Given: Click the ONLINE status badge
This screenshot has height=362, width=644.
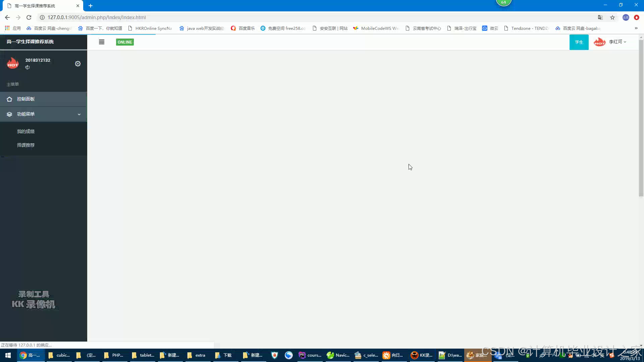Looking at the screenshot, I should (125, 42).
